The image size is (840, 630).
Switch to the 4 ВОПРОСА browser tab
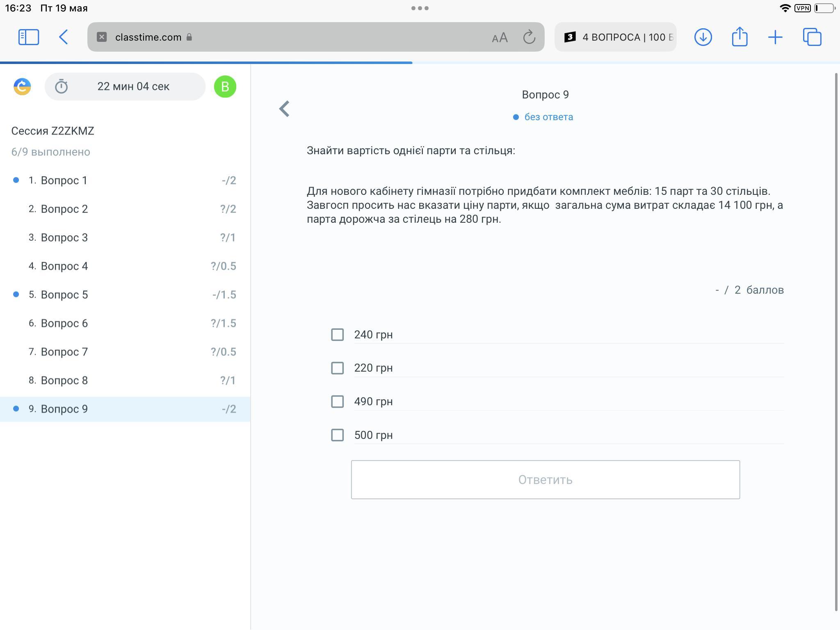[x=615, y=37]
